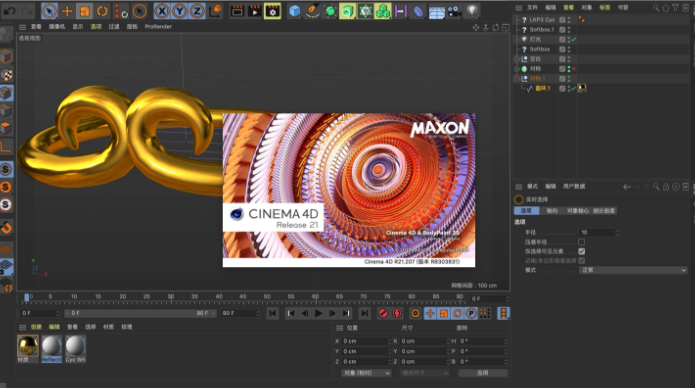Select the Softbox.1 object row
The image size is (695, 388).
click(542, 30)
